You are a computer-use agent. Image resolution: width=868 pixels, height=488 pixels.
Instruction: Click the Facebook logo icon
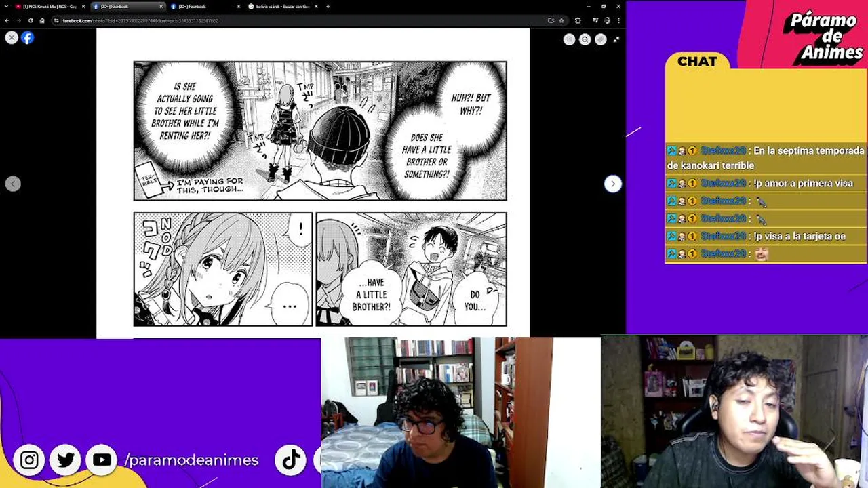pos(27,38)
